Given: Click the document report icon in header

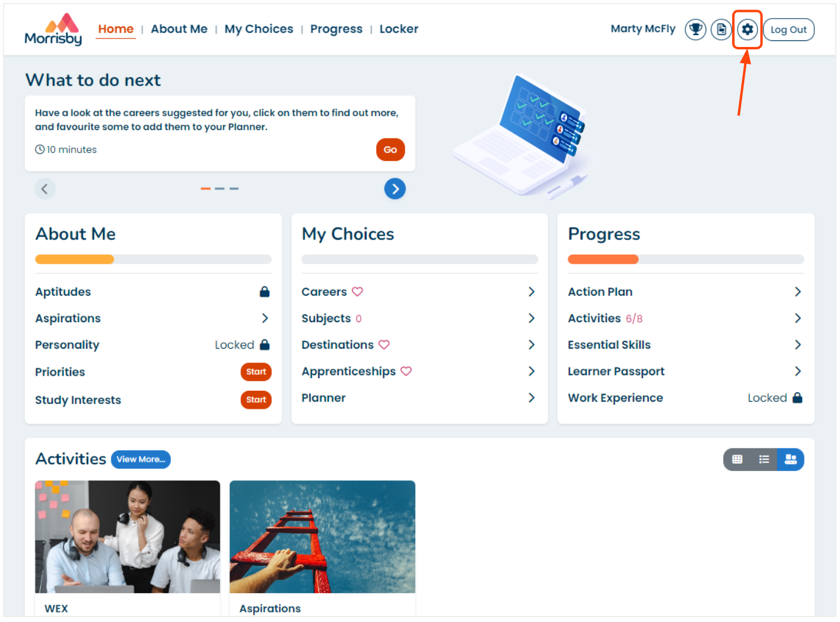Looking at the screenshot, I should [721, 29].
